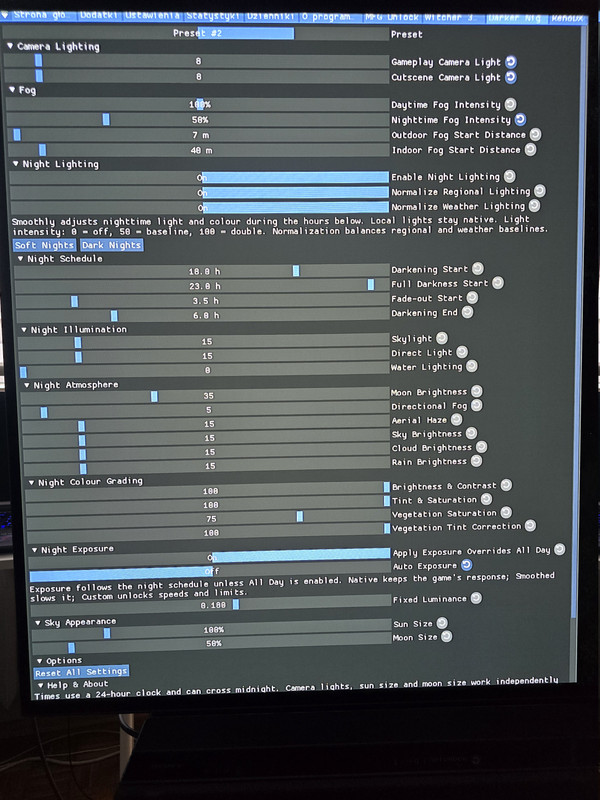Viewport: 600px width, 800px height.
Task: Reset the Fade-out Start time
Action: pyautogui.click(x=472, y=297)
